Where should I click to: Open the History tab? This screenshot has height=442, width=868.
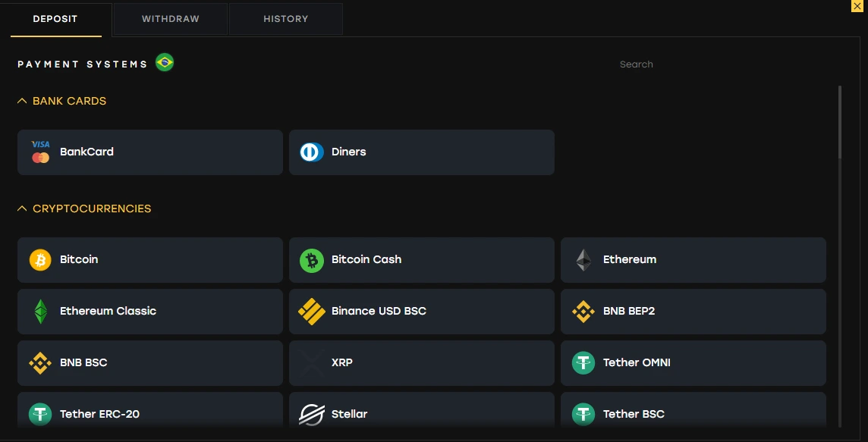point(285,19)
